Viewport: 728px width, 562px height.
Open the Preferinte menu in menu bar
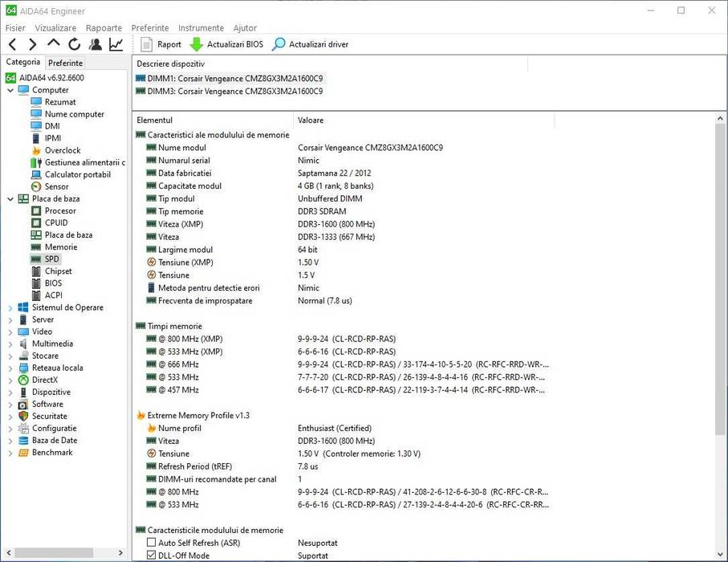pyautogui.click(x=150, y=28)
